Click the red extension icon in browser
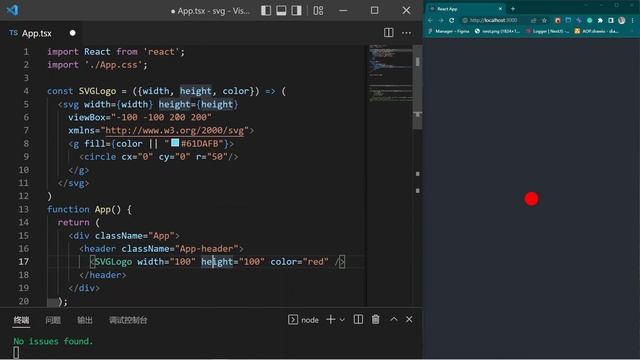The image size is (640, 360). pos(558,20)
